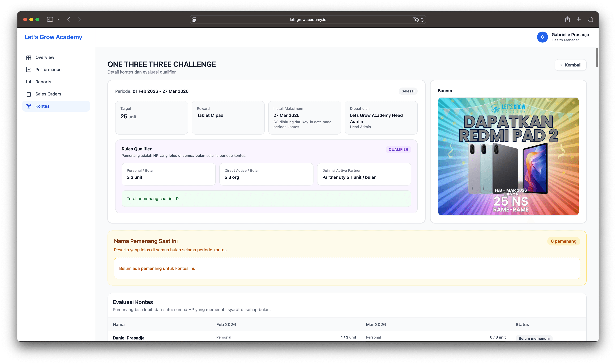Click the Banner section label
This screenshot has width=616, height=364.
point(445,91)
